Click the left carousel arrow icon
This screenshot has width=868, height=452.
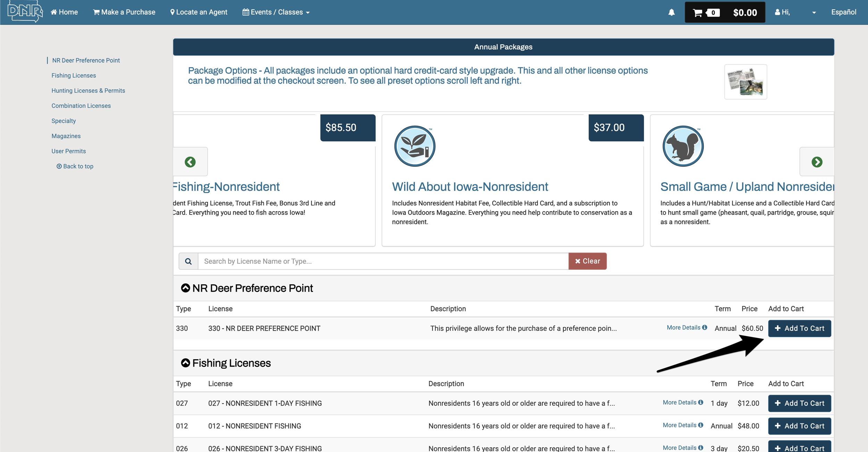[x=190, y=162]
